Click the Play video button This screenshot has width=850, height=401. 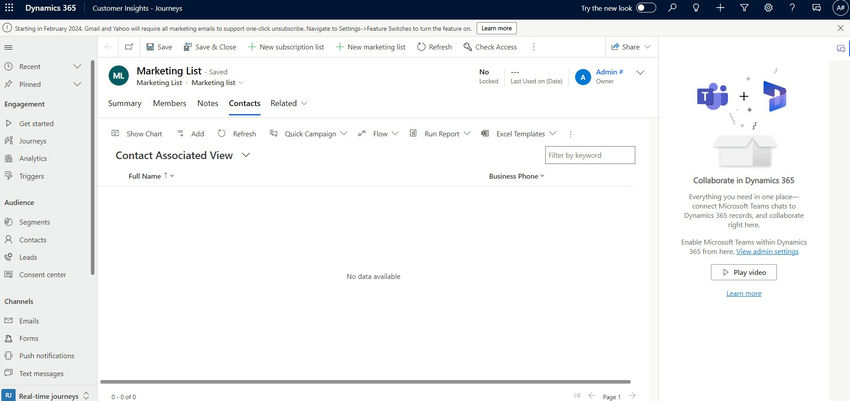744,273
